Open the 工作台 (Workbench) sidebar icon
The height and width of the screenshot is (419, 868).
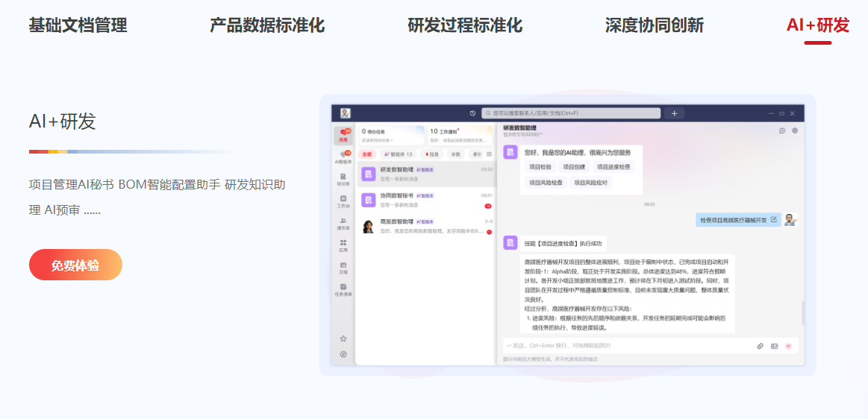[343, 201]
